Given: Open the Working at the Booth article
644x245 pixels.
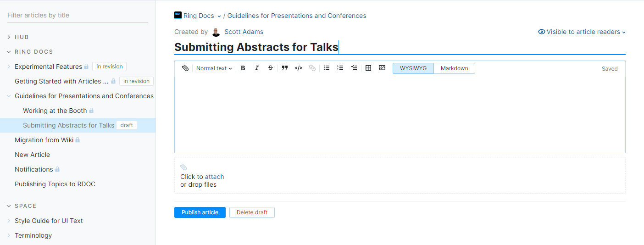Looking at the screenshot, I should pos(55,111).
